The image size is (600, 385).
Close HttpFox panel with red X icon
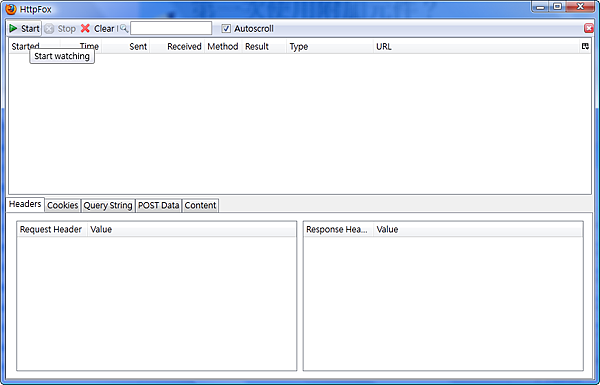[589, 28]
